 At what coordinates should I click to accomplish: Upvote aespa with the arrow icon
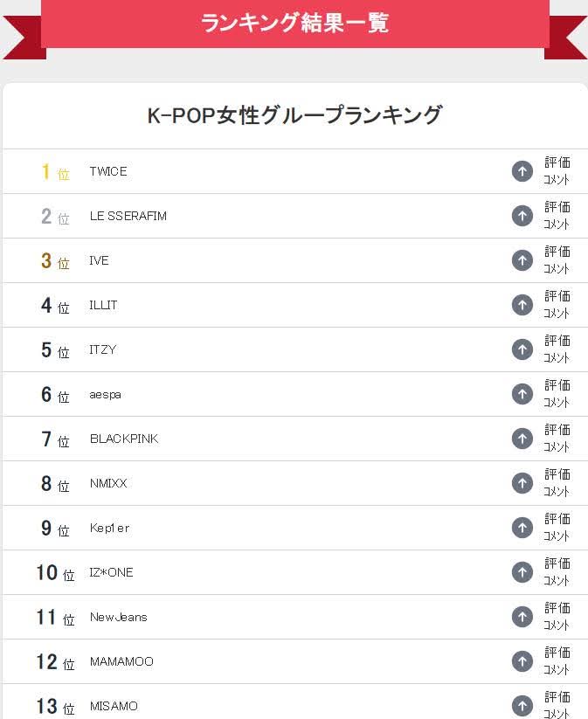point(522,394)
